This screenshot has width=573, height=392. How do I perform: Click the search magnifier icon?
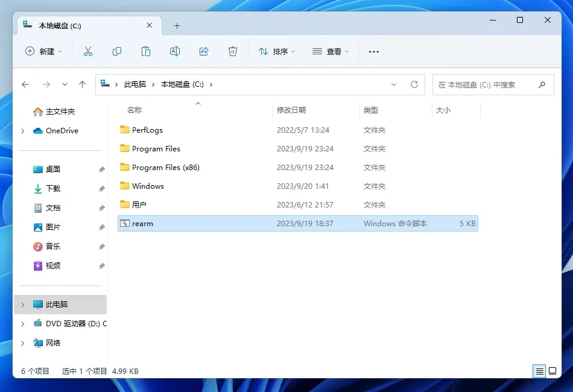coord(542,85)
